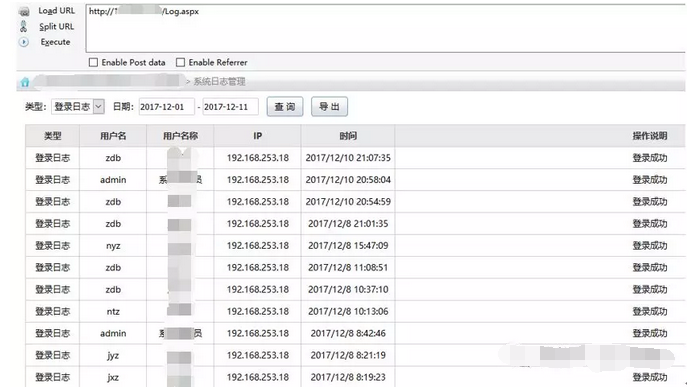Click IP 192.168.253.18 in 21:07:35 row

(x=258, y=158)
